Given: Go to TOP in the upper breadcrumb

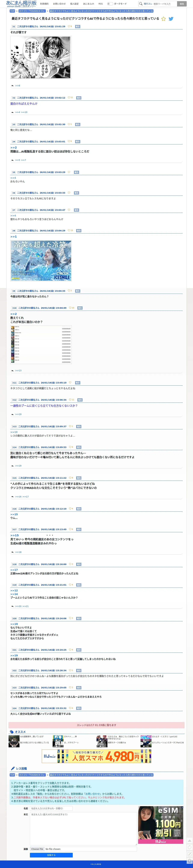Looking at the screenshot, I should click(x=12, y=11).
